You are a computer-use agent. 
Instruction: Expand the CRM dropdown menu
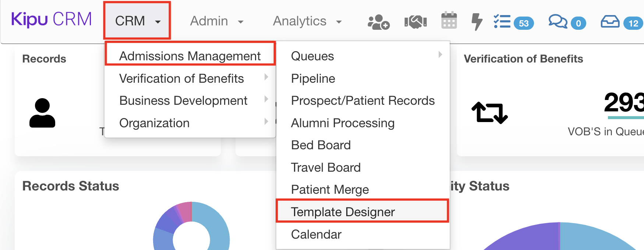(x=137, y=21)
